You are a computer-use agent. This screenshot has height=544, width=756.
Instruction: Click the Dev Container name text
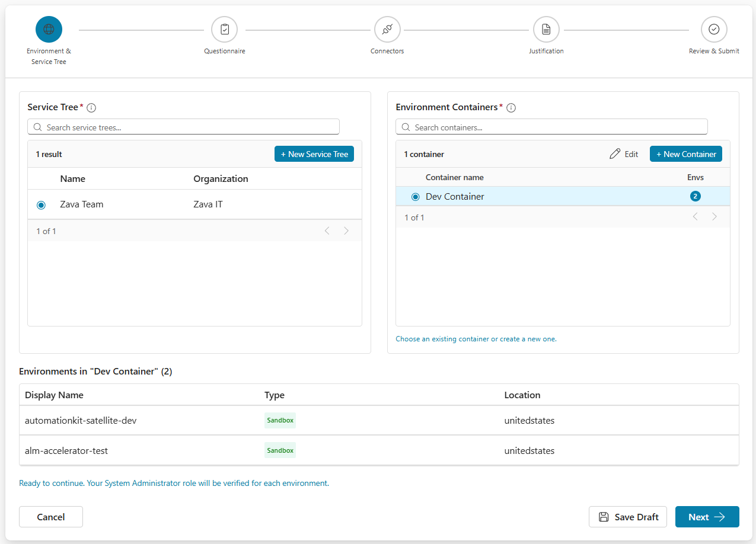(455, 197)
